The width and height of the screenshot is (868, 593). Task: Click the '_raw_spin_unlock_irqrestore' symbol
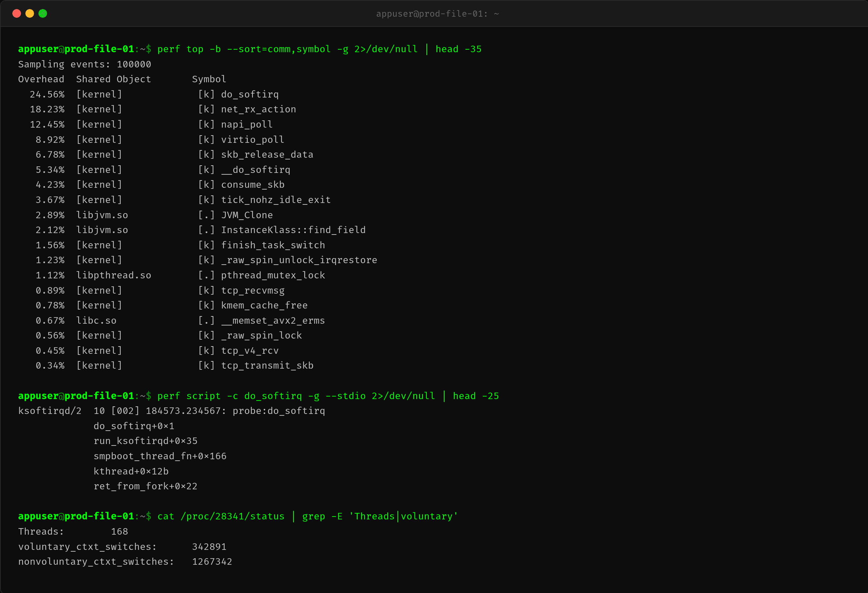(299, 260)
